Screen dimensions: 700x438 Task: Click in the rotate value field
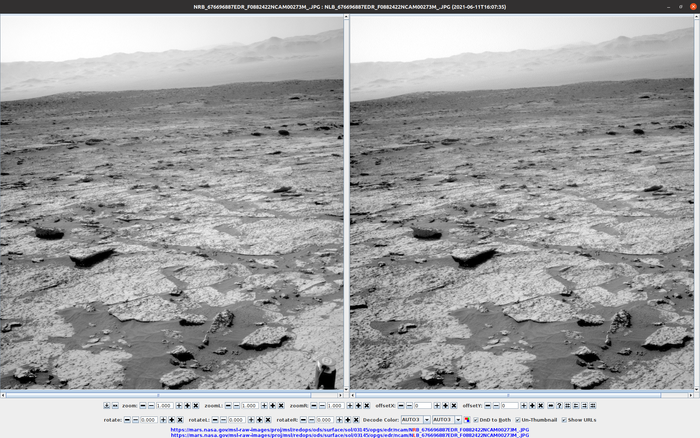click(147, 420)
